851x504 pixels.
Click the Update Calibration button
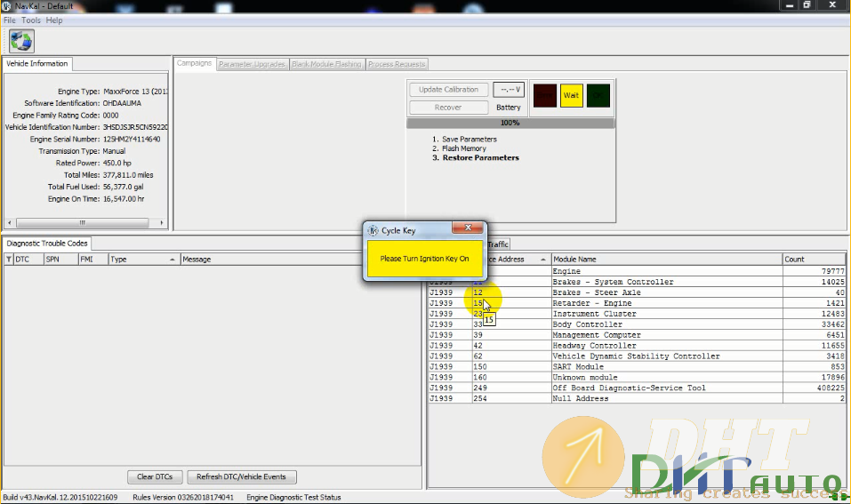click(448, 90)
